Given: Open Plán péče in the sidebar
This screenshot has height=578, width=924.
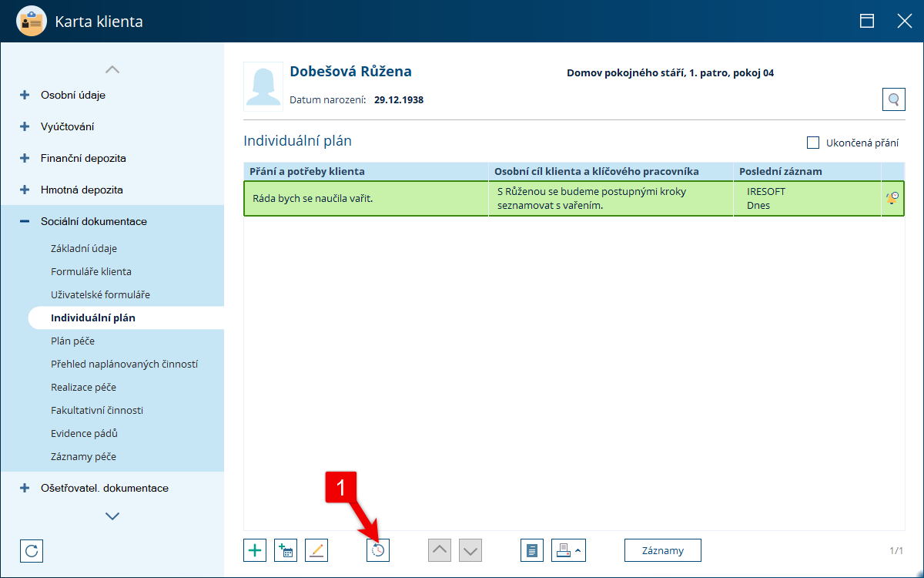Looking at the screenshot, I should (72, 341).
